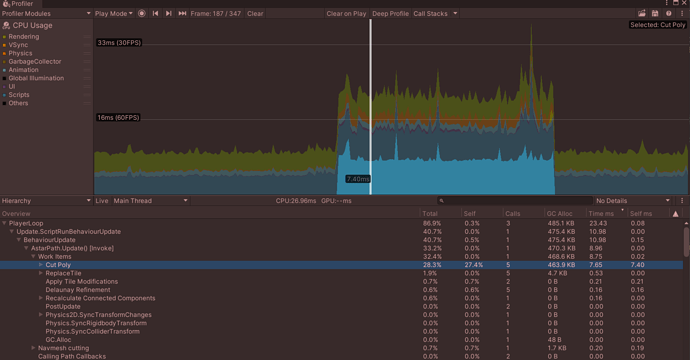The width and height of the screenshot is (690, 360).
Task: Collapse the PlayerLoop tree row
Action: (4, 224)
